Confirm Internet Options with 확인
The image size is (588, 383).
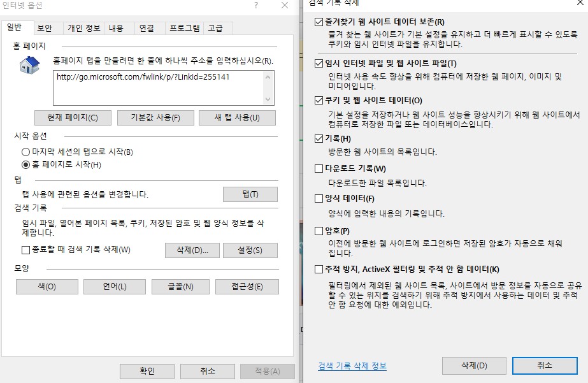click(147, 372)
